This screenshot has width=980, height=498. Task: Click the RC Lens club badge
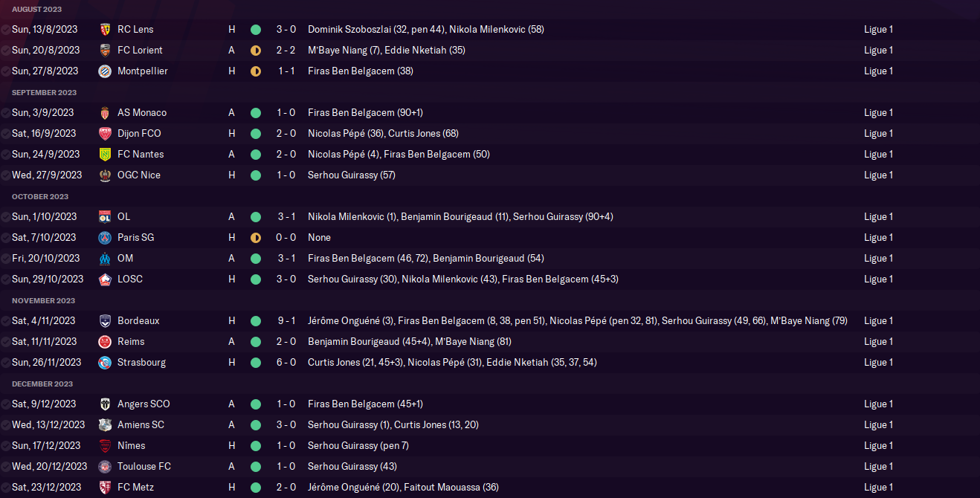point(105,30)
